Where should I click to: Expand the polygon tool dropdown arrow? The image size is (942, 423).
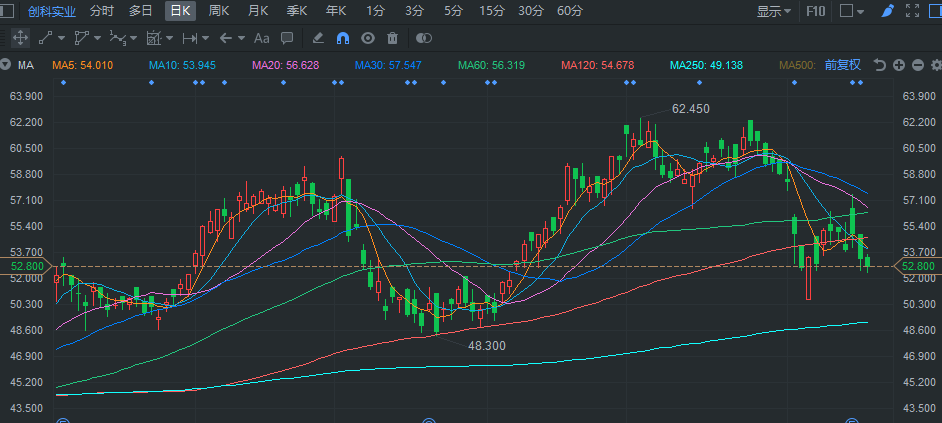coord(97,38)
